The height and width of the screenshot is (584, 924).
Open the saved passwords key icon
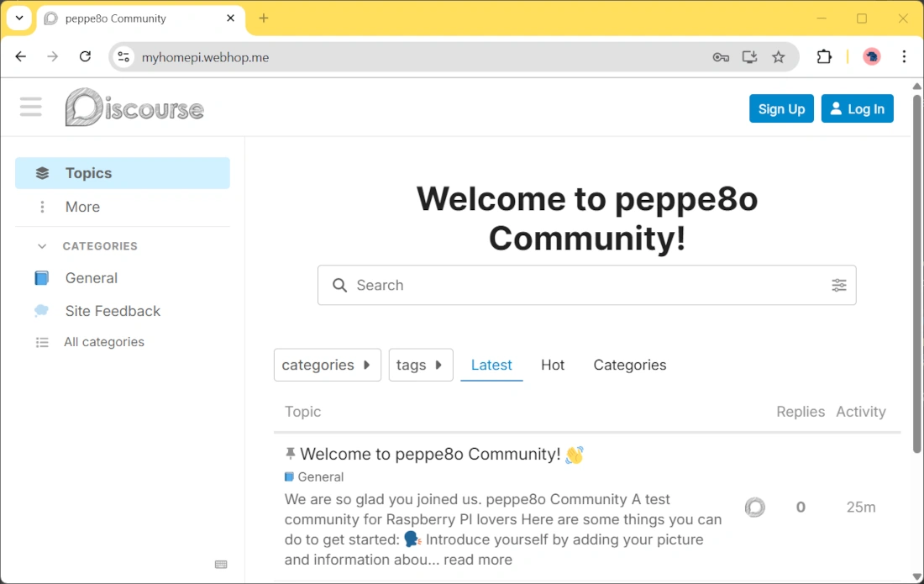coord(720,57)
